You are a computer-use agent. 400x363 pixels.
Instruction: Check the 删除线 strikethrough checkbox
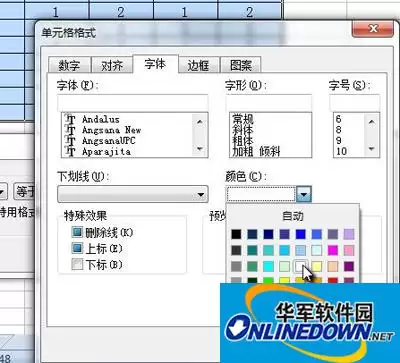click(x=77, y=232)
